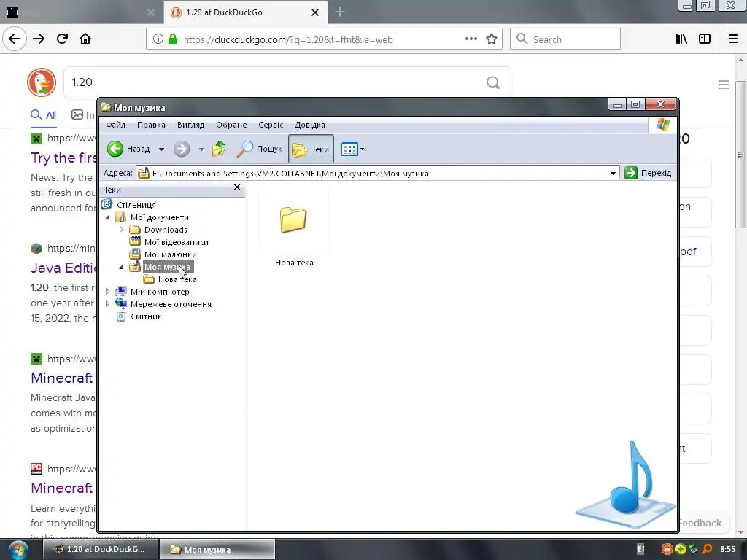The width and height of the screenshot is (747, 560).
Task: Click the Windows flag logo in Explorer
Action: click(662, 125)
